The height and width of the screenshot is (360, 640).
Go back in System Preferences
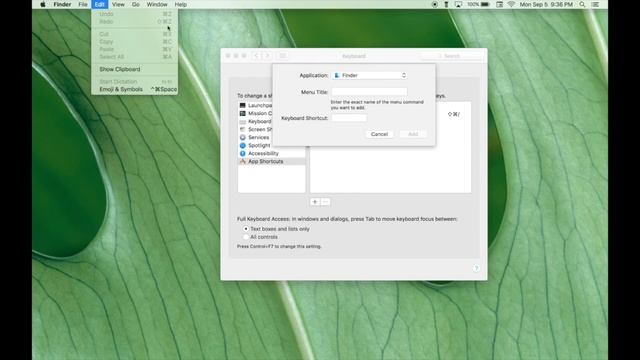tap(256, 56)
